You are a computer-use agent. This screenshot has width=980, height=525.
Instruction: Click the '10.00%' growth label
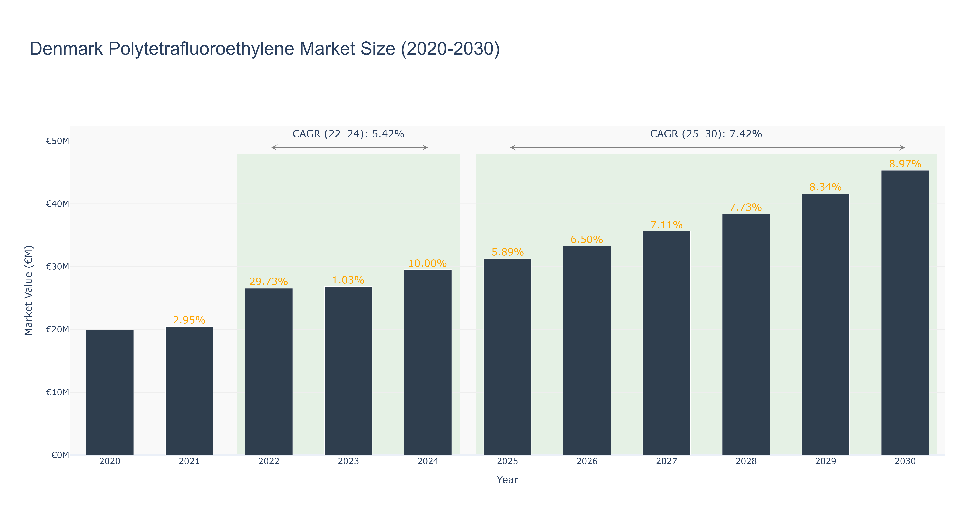(x=428, y=263)
